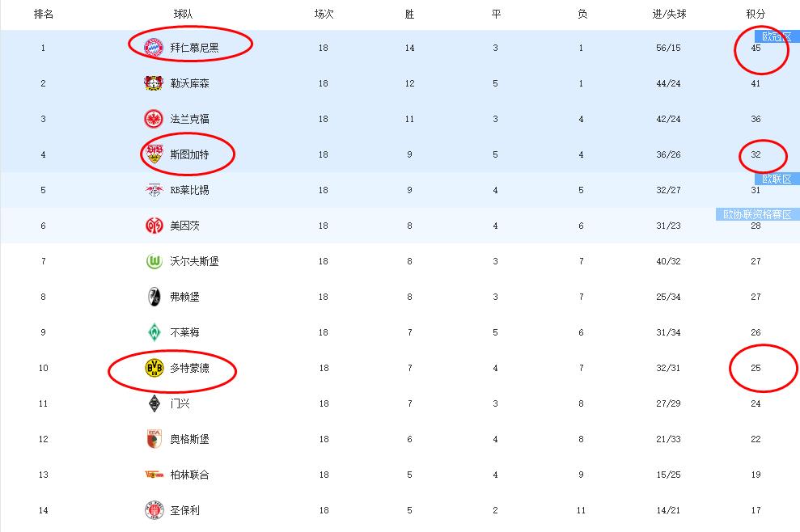
Task: Click the Werder Bremen diamond logo
Action: [x=154, y=332]
